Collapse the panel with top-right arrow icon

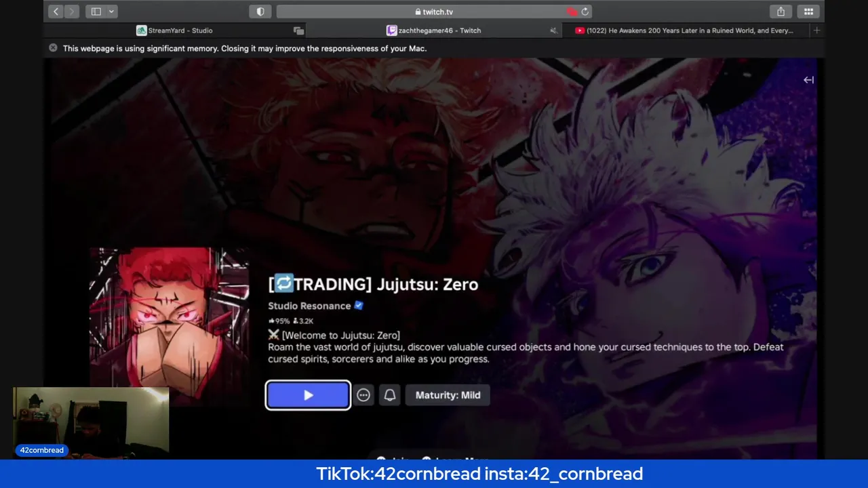pyautogui.click(x=808, y=80)
